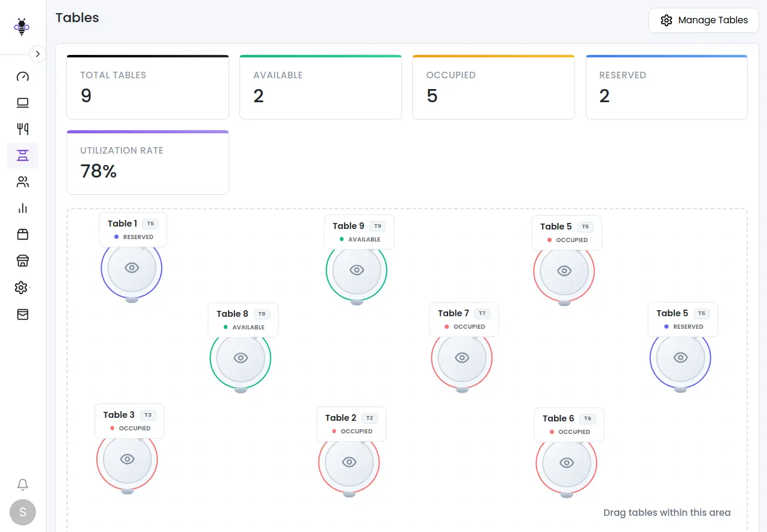This screenshot has width=767, height=532.
Task: Click the laptop POS icon in sidebar
Action: [x=23, y=103]
